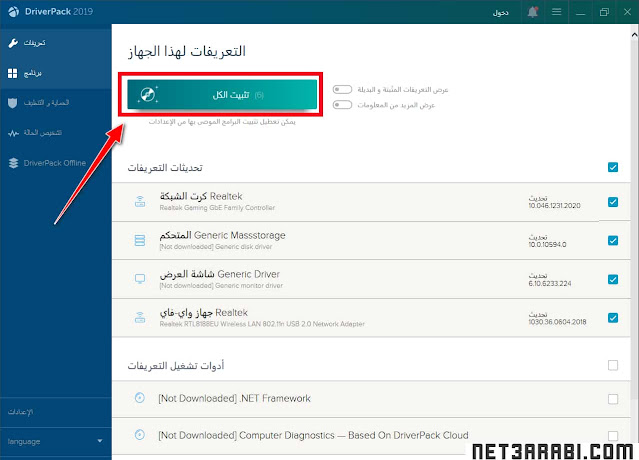Click the wrench drivers icon in sidebar
639x460 pixels.
click(13, 43)
